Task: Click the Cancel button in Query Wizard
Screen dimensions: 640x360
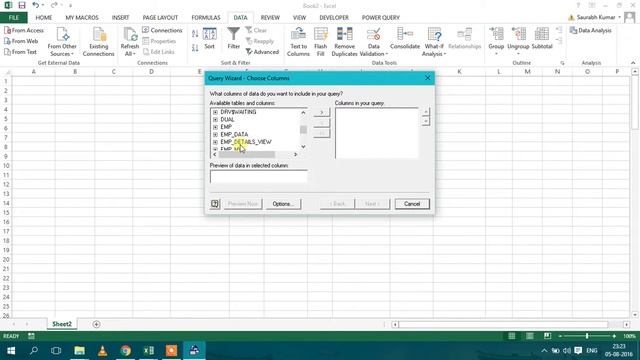Action: coord(412,204)
